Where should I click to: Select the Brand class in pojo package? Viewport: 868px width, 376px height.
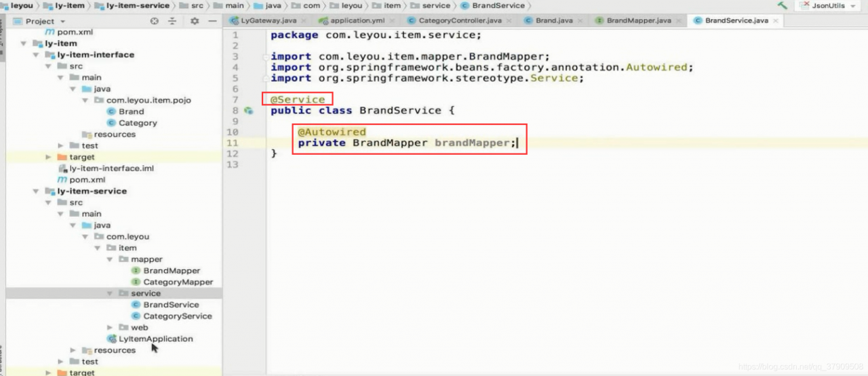click(131, 112)
